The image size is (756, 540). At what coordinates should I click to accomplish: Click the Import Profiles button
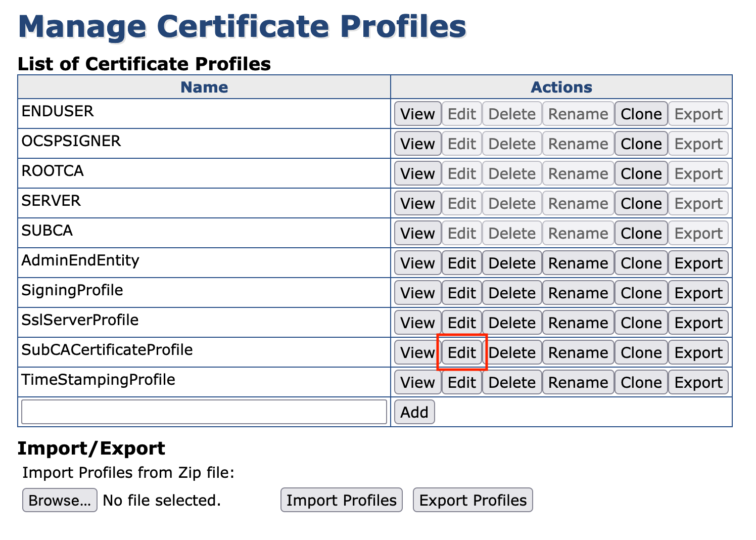tap(341, 500)
